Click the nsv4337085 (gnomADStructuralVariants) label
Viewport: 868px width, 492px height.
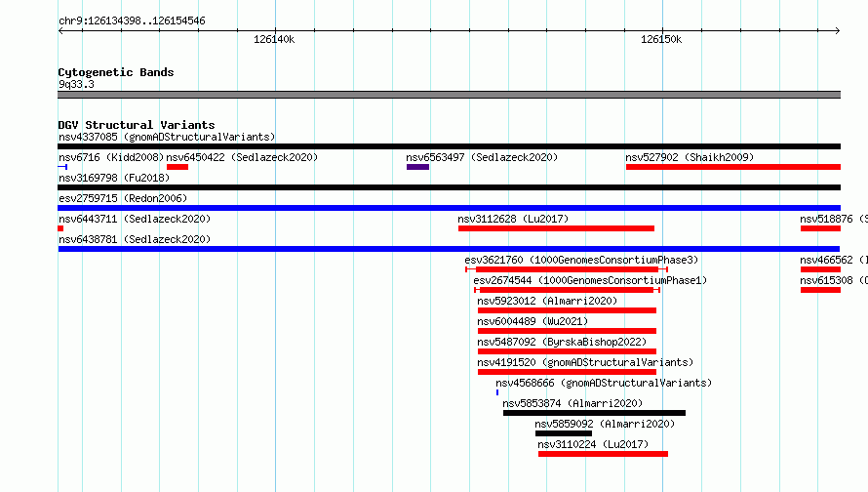tap(167, 137)
